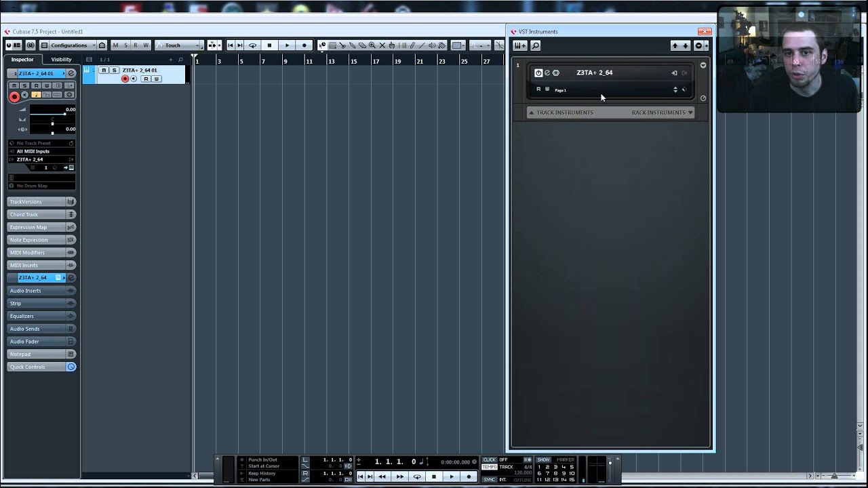Open the VST Instruments find instrument search
Screen dimensions: 868x488
tap(536, 45)
